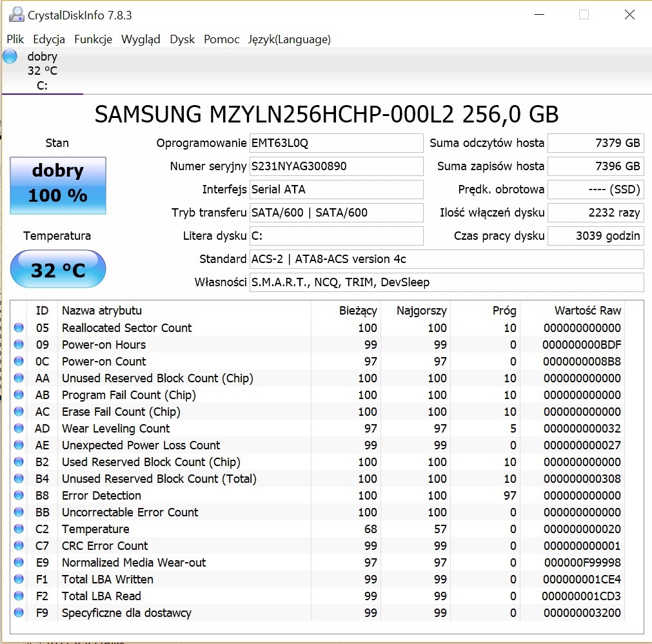Select the 'Wear Leveling Count' attribute name
Viewport: 652px width, 644px height.
coord(115,429)
